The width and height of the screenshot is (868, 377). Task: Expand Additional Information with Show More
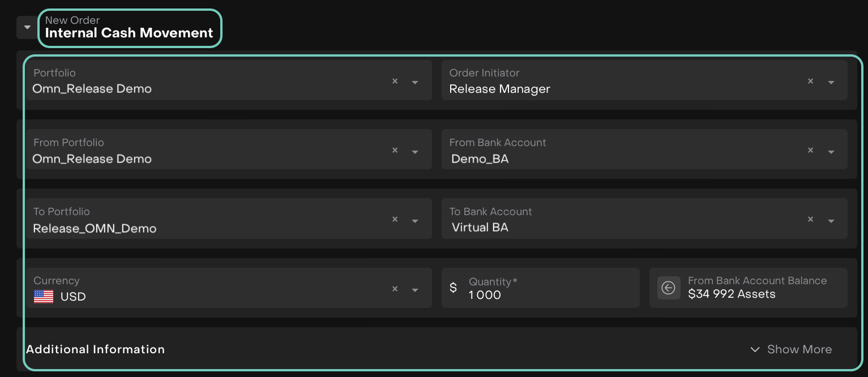tap(791, 349)
